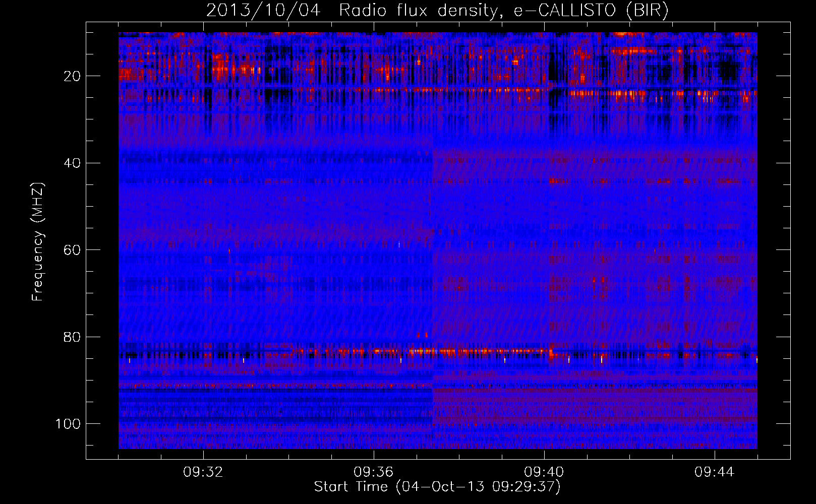This screenshot has height=504, width=816.
Task: Click the "Frequency (MHZ)" axis label
Action: tap(38, 242)
